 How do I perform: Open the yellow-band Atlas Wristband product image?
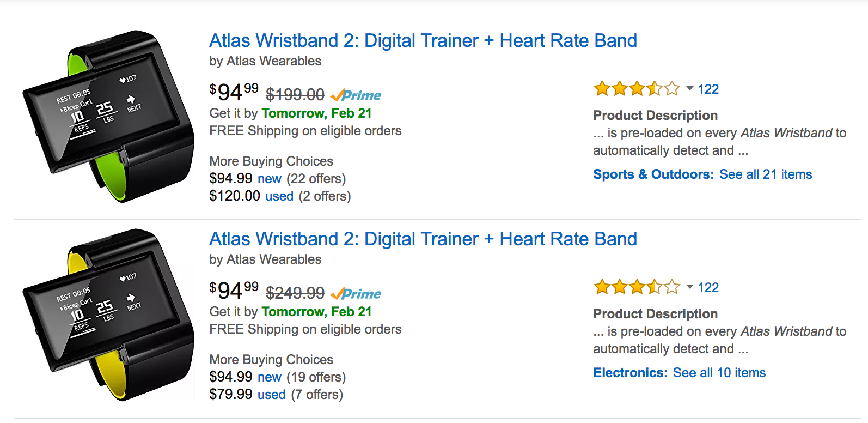pos(108,315)
